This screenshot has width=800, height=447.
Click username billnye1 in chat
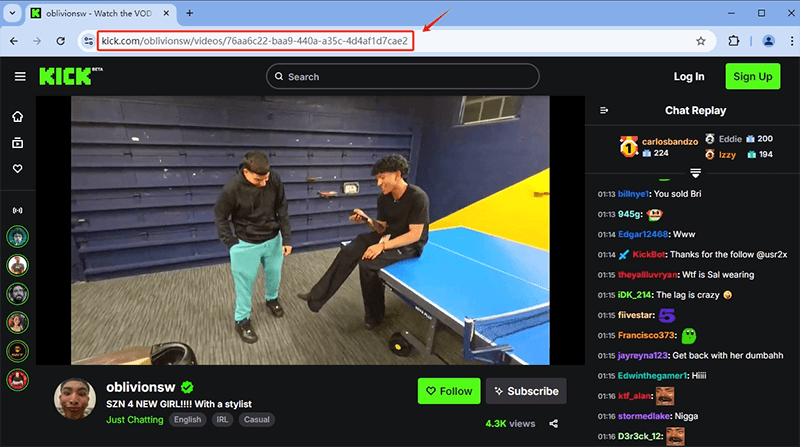633,194
